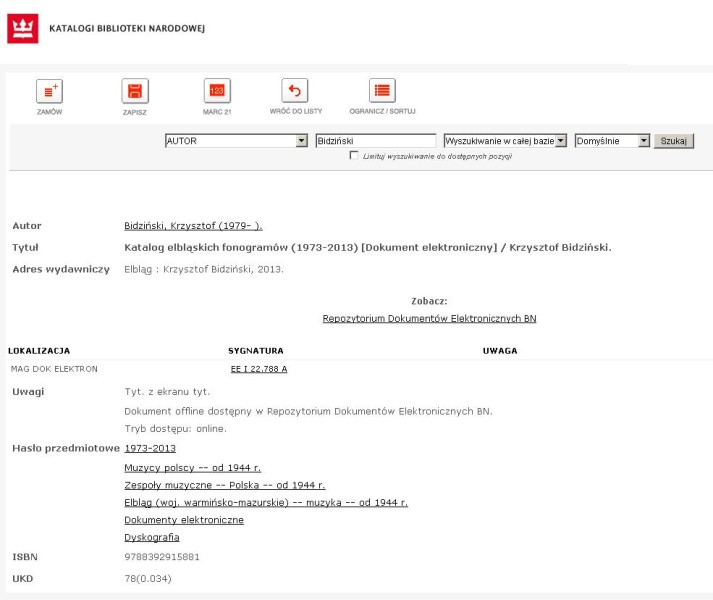Open the Ogranicz / Sortuj list icon

coord(382,90)
